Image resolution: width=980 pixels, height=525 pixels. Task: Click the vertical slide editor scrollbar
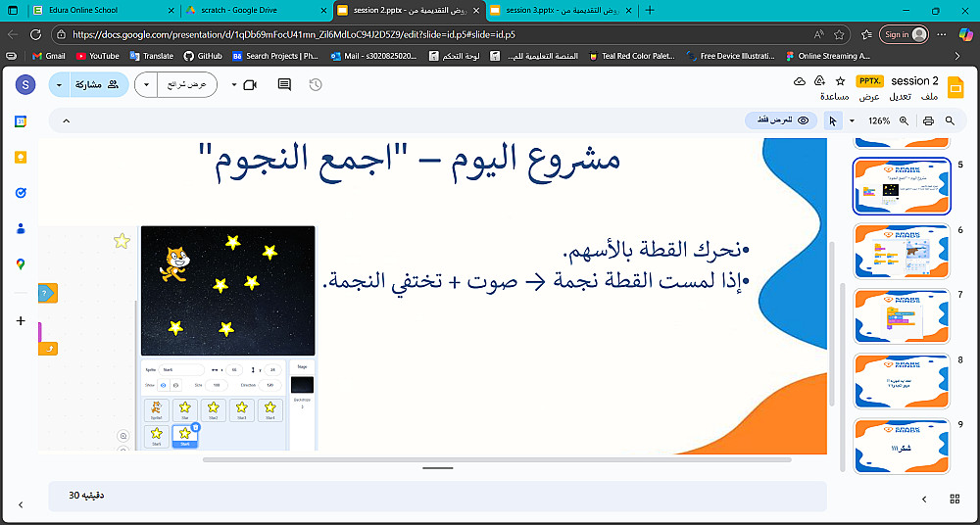[x=831, y=322]
